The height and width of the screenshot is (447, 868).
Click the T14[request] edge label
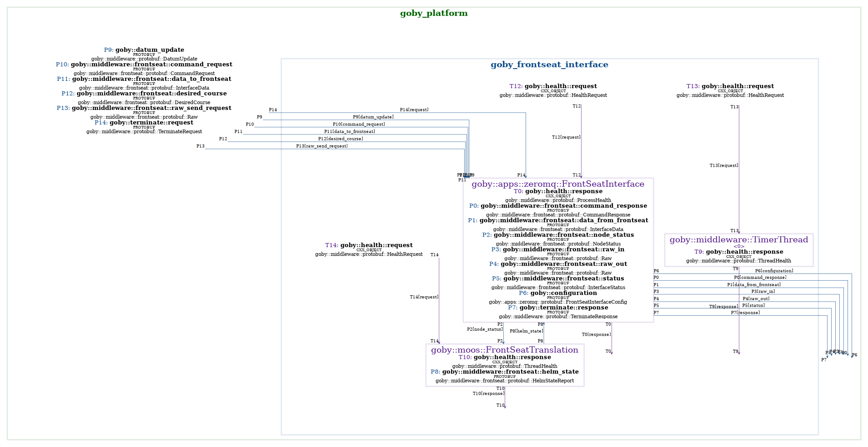tap(424, 297)
